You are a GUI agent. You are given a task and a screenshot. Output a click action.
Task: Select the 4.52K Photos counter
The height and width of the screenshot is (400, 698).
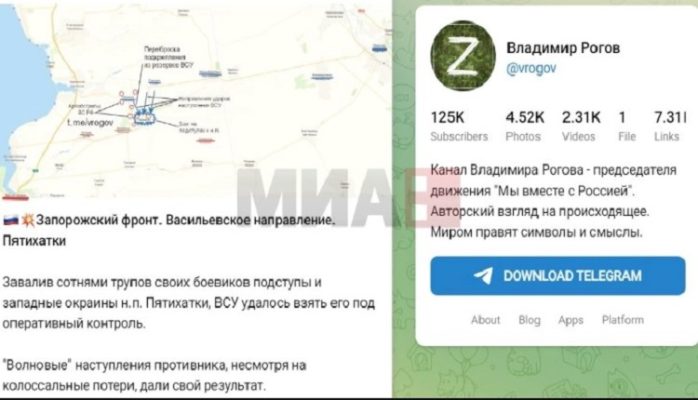(x=524, y=126)
